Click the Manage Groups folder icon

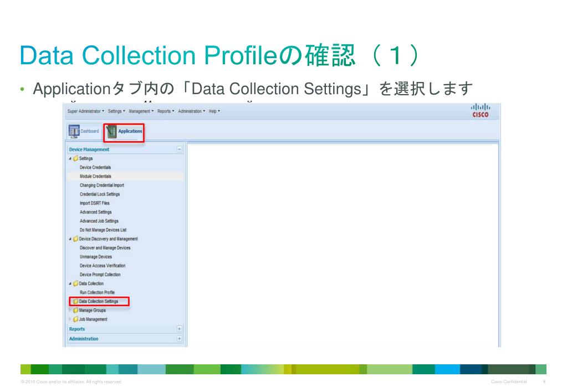pos(75,311)
